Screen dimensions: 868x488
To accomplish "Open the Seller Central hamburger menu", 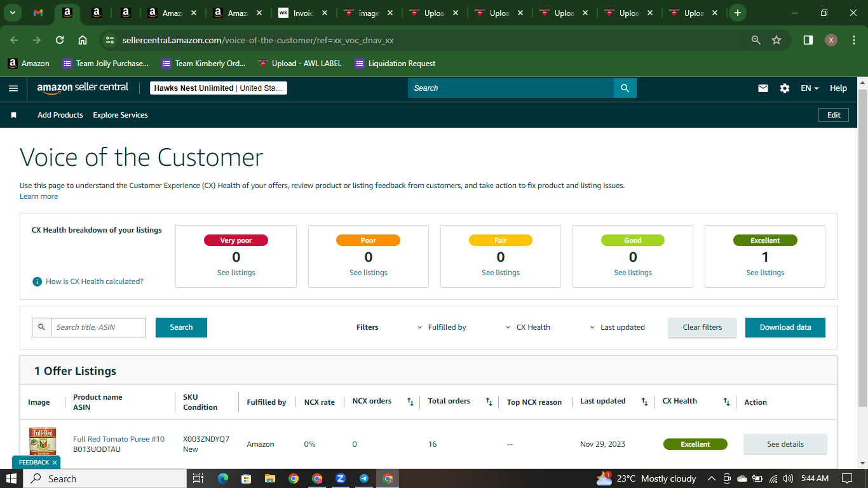I will pyautogui.click(x=13, y=88).
